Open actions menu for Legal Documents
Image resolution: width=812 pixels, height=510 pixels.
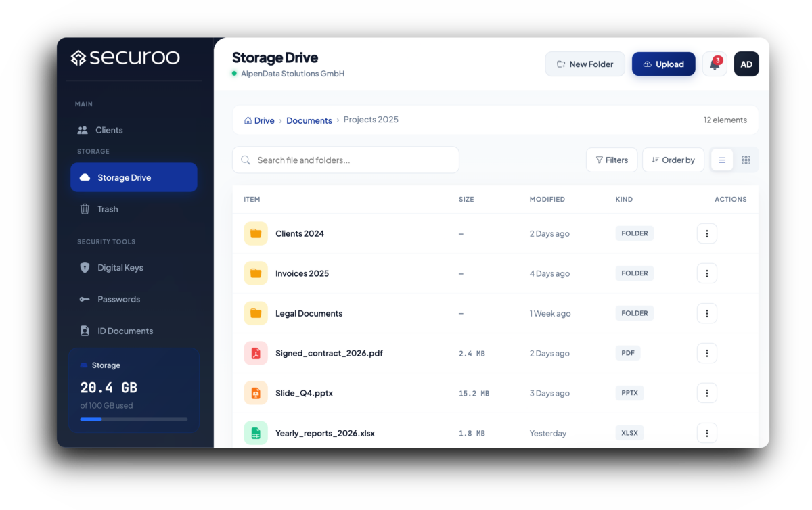706,313
